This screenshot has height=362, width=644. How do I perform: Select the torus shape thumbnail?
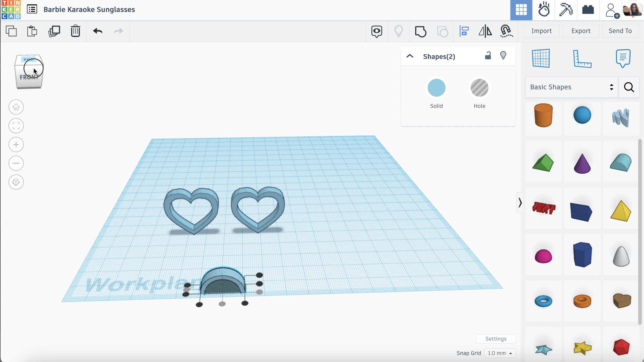543,300
